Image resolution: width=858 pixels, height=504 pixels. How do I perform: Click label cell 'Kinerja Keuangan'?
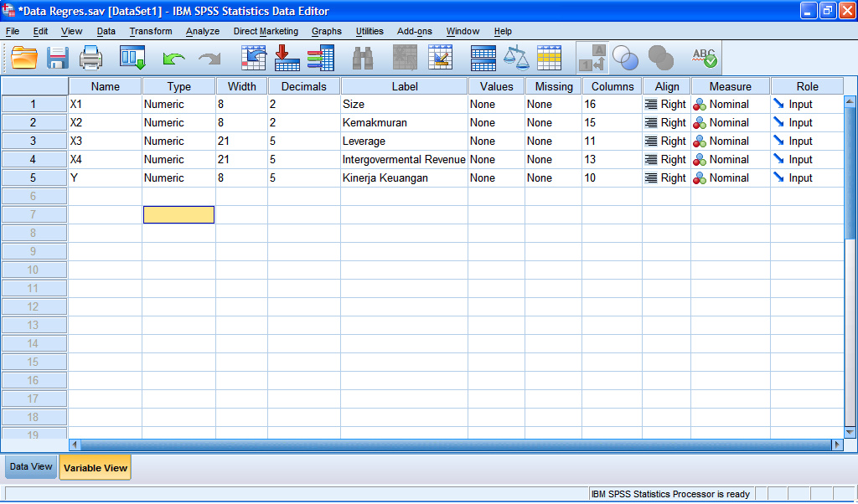404,177
